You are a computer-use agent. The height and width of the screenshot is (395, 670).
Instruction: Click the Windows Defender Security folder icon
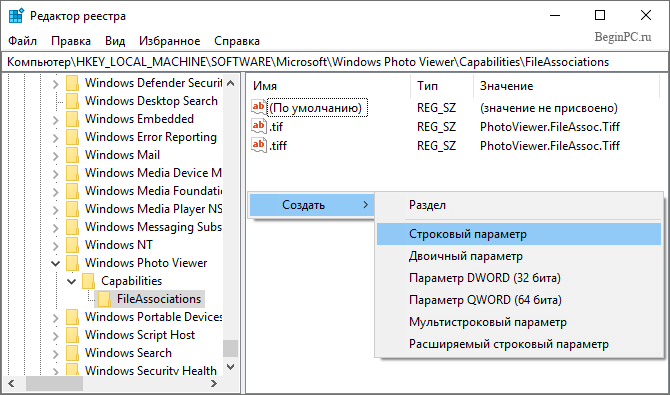click(73, 83)
